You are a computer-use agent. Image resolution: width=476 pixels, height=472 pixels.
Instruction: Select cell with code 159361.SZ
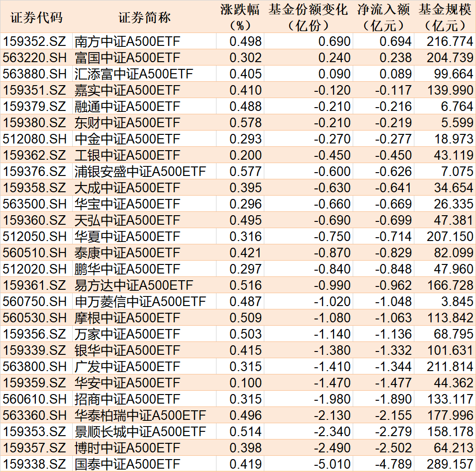pos(36,285)
